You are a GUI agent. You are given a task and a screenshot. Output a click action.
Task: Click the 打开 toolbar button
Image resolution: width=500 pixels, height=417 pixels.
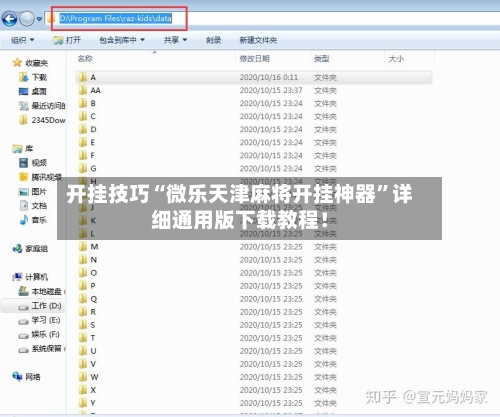coord(67,40)
